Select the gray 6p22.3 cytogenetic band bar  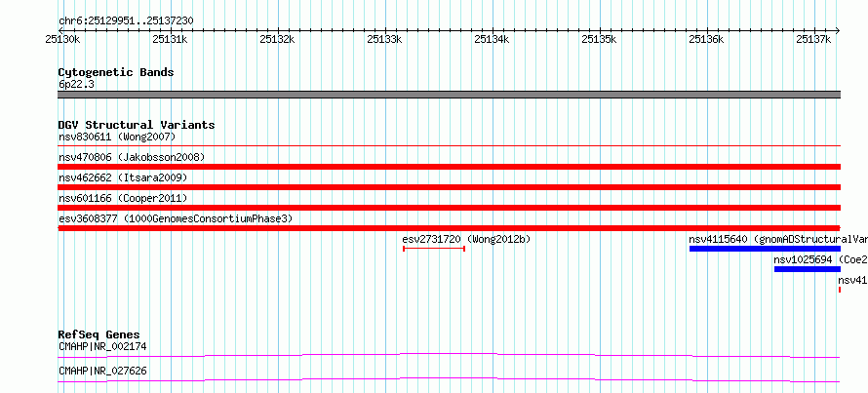[x=449, y=95]
